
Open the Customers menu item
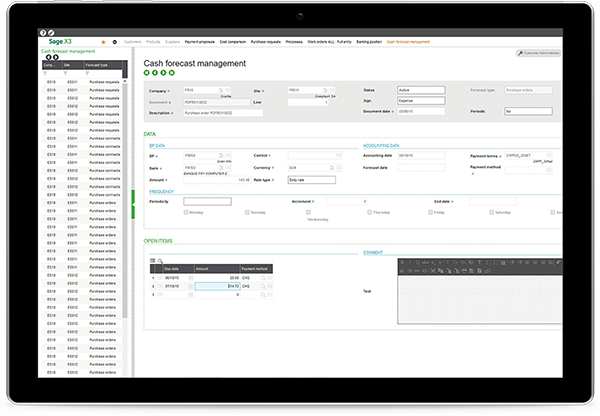132,42
